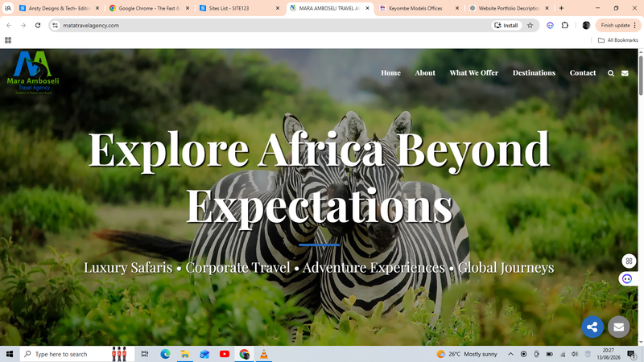The image size is (644, 362).
Task: Open Microsoft Edge from taskbar
Action: point(165,354)
